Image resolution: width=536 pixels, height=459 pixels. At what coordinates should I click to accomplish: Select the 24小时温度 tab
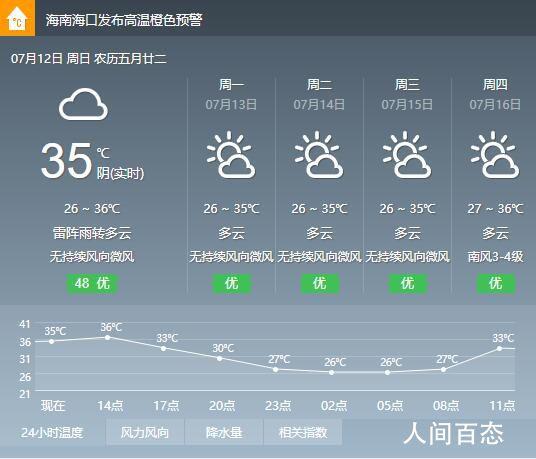pos(52,433)
